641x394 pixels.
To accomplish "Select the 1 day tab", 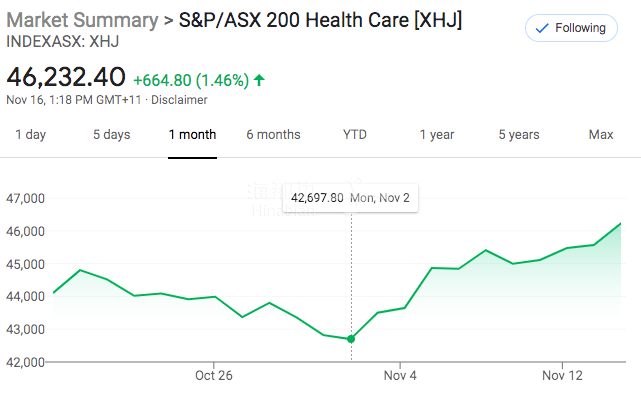I will (x=31, y=134).
